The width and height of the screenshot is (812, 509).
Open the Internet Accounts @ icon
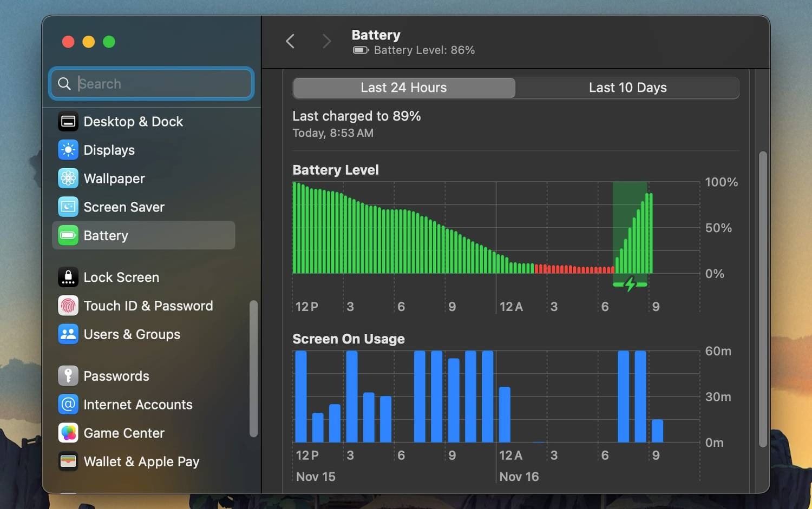(68, 404)
